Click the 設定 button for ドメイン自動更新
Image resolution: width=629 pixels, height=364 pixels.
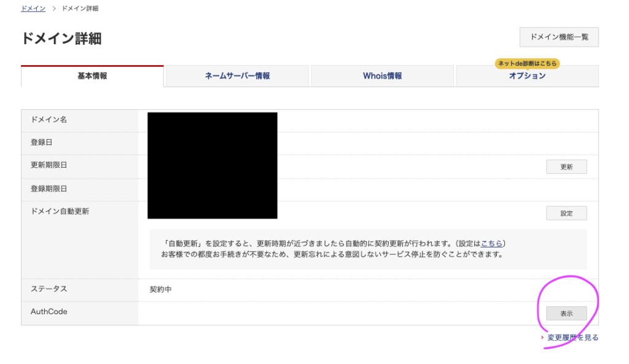pyautogui.click(x=566, y=213)
